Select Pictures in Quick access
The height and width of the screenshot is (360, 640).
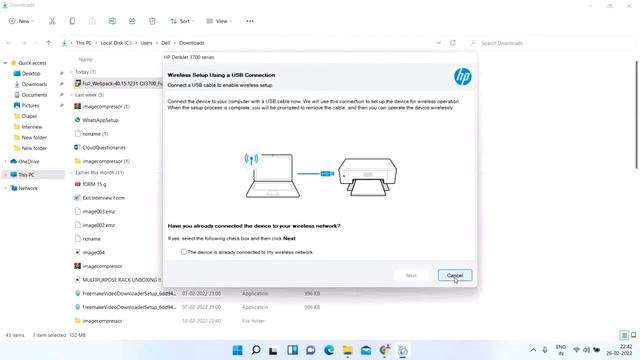pyautogui.click(x=31, y=105)
